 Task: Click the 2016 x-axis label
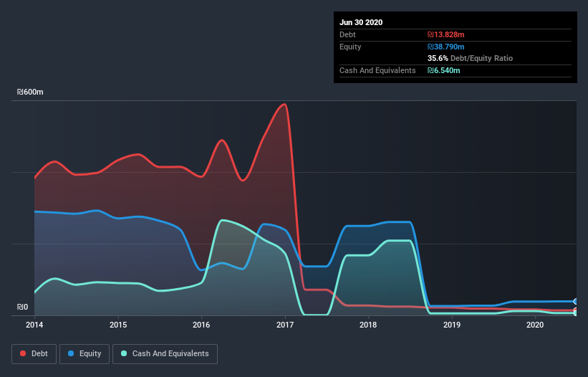201,325
